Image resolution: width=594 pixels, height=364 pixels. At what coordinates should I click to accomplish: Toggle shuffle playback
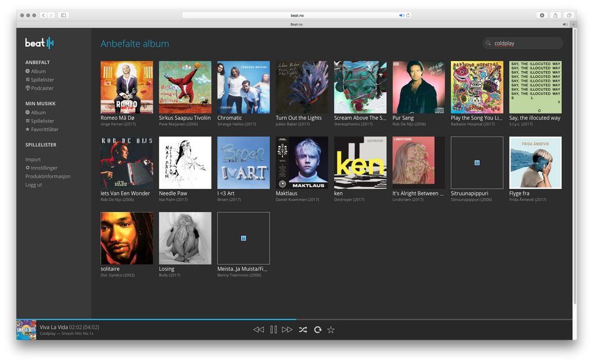click(x=303, y=330)
